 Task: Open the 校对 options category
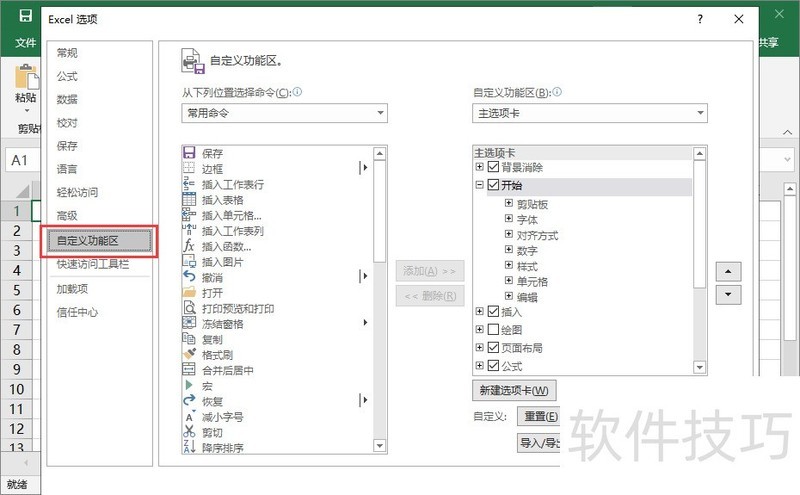click(67, 123)
